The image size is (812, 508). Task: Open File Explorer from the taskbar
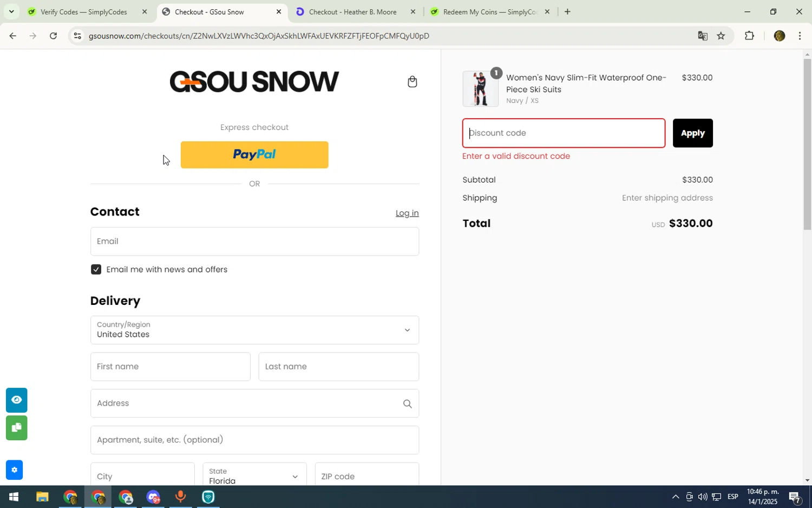(x=42, y=497)
